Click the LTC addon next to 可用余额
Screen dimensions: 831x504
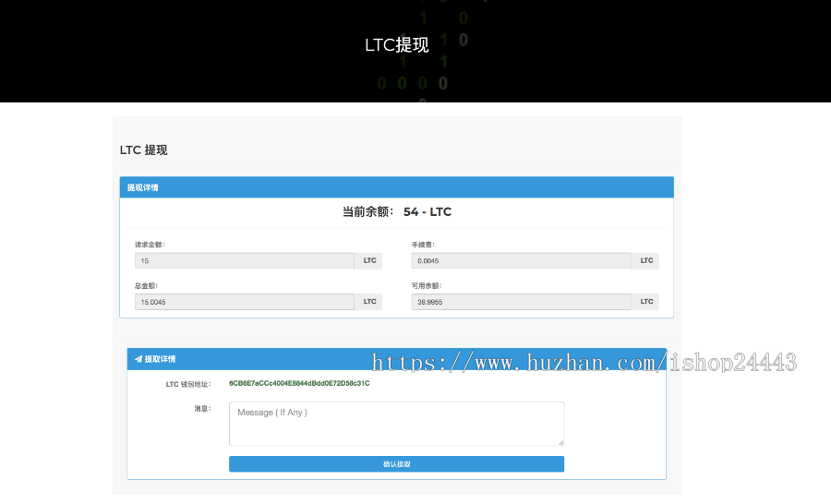[646, 302]
